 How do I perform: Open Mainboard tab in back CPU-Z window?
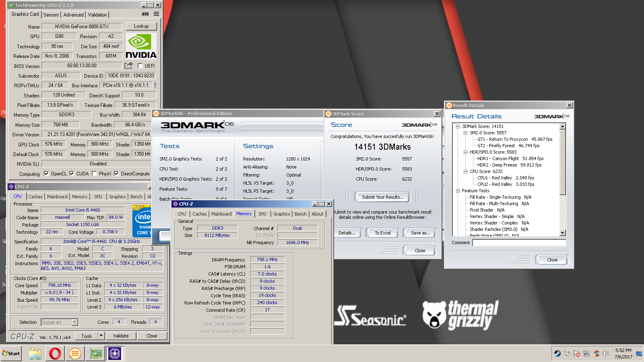pos(57,197)
